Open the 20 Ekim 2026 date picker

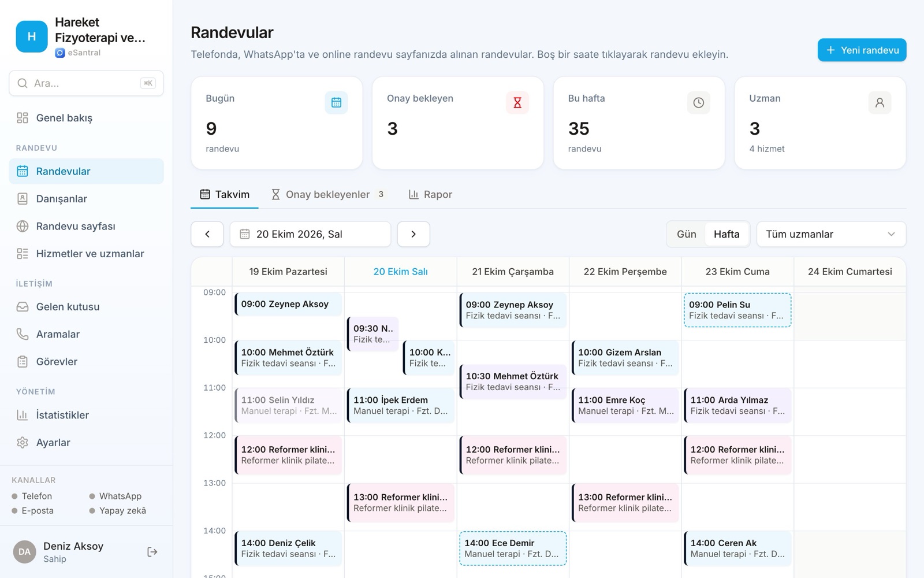click(310, 234)
